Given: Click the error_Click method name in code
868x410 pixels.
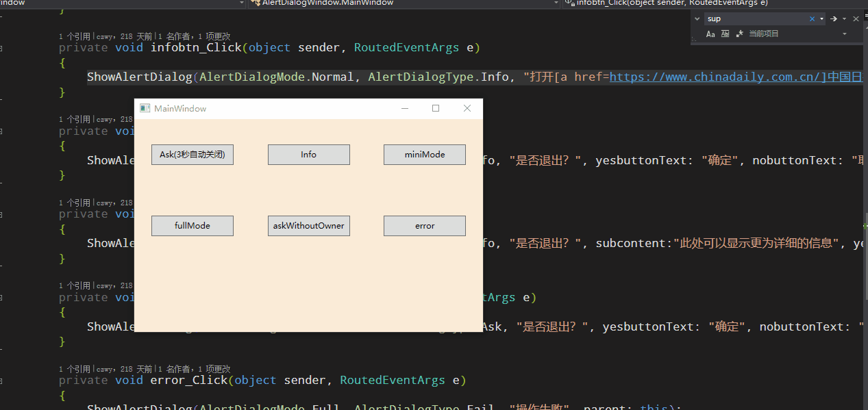Looking at the screenshot, I should click(189, 381).
